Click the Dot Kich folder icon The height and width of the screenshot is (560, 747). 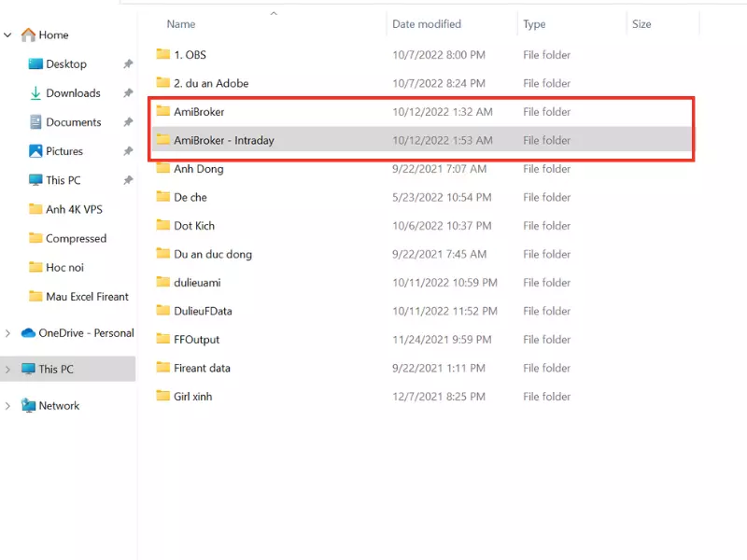pyautogui.click(x=162, y=225)
